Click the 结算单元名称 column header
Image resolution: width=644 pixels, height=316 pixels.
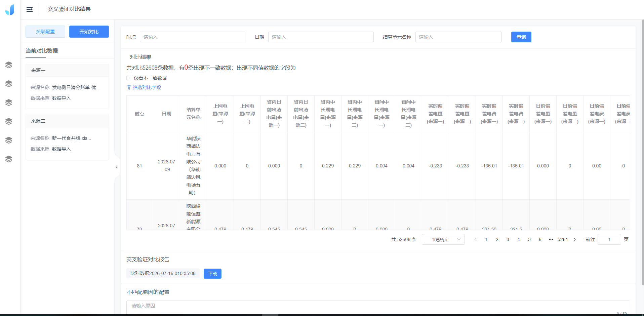tap(193, 114)
